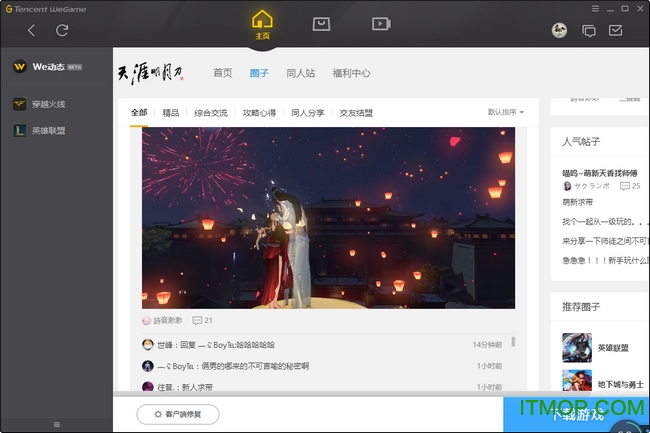
Task: Click post author 詩音渺渺
Action: coord(167,320)
